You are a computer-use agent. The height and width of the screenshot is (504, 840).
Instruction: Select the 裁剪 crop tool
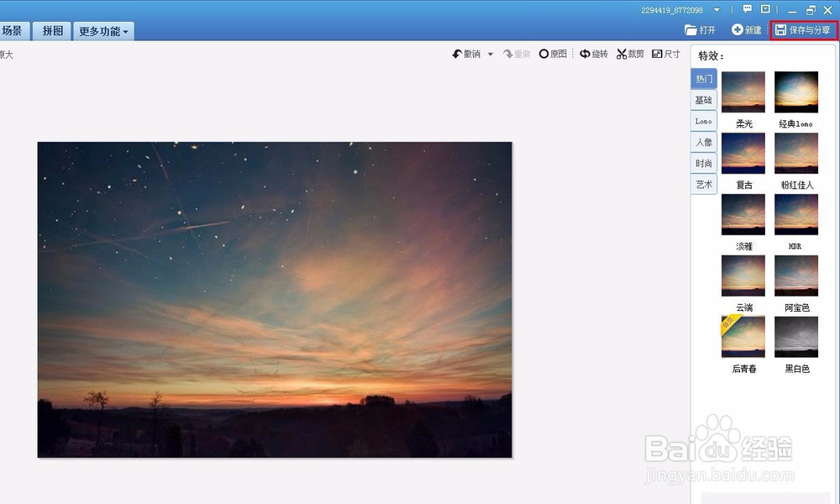(x=630, y=54)
